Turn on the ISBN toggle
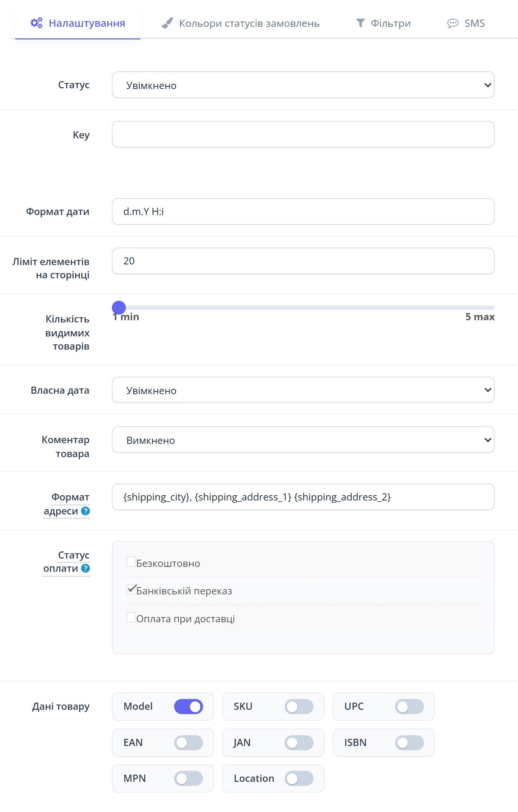Image resolution: width=518 pixels, height=812 pixels. (x=409, y=743)
